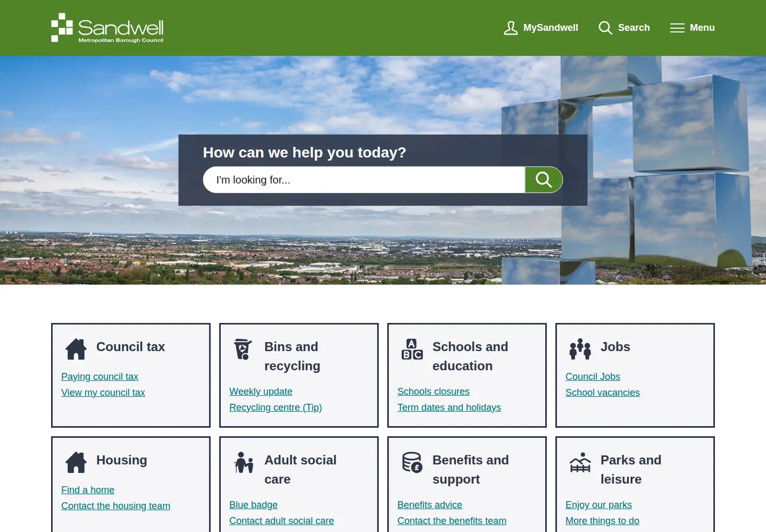766x532 pixels.
Task: Open the Jobs heading
Action: [x=615, y=347]
